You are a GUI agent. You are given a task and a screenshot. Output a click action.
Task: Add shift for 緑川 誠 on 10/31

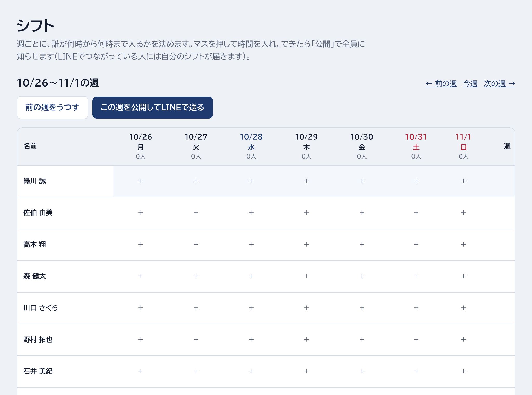coord(416,181)
